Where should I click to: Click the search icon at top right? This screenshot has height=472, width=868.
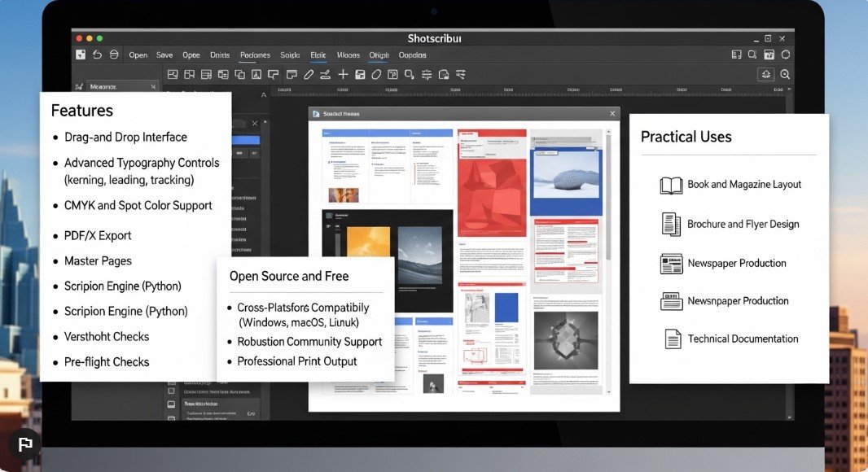pyautogui.click(x=752, y=54)
